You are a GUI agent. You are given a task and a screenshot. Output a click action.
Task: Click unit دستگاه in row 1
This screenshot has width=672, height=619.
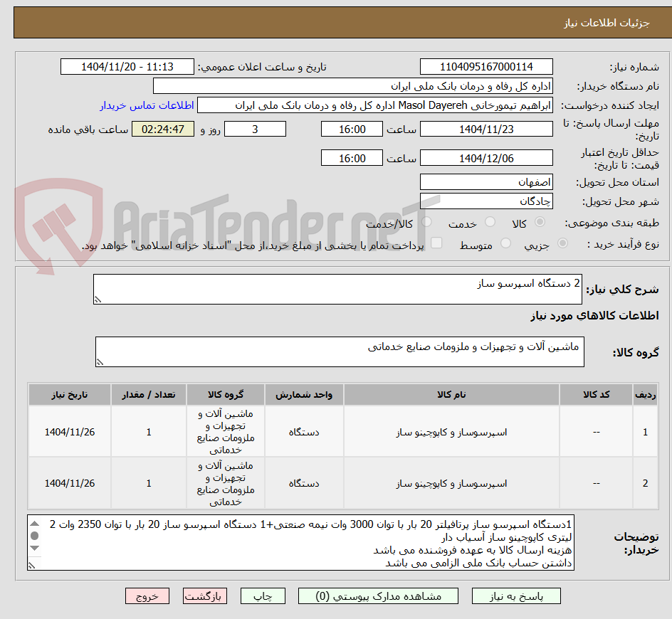[304, 432]
